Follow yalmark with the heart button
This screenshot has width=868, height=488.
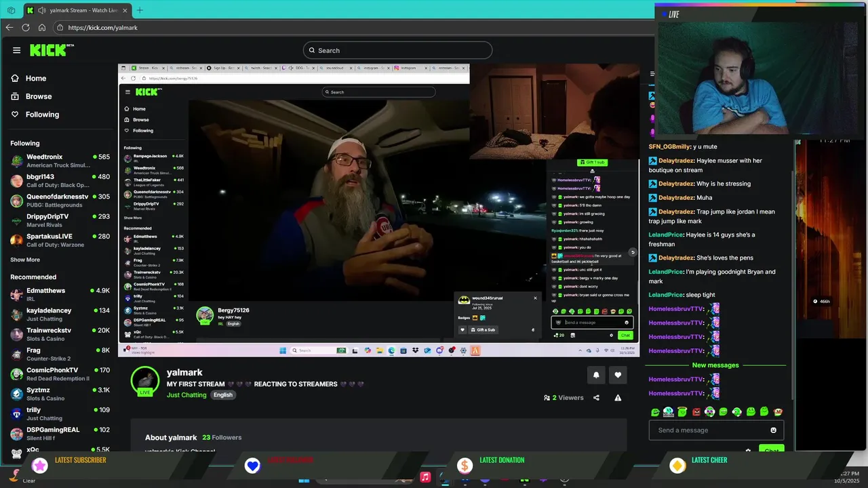pos(618,375)
